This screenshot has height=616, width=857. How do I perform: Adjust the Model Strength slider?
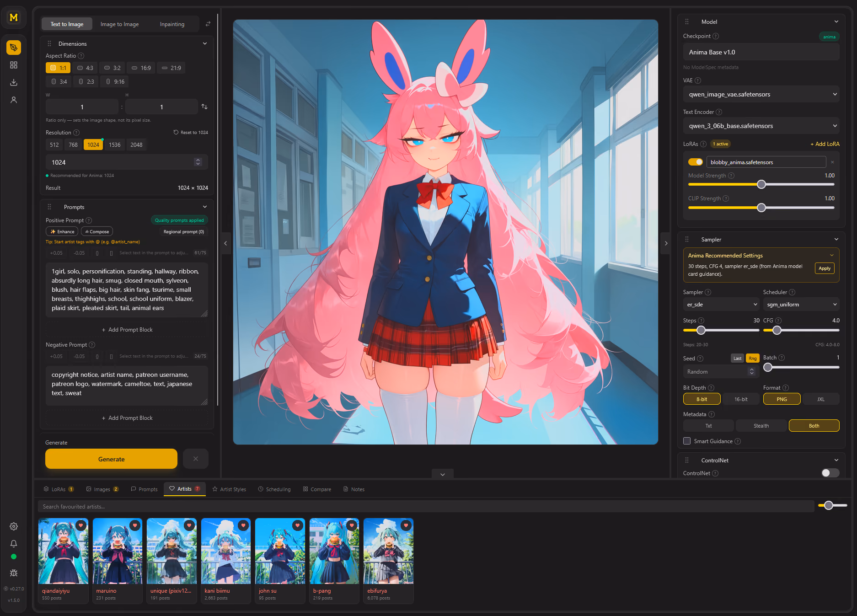click(x=761, y=184)
